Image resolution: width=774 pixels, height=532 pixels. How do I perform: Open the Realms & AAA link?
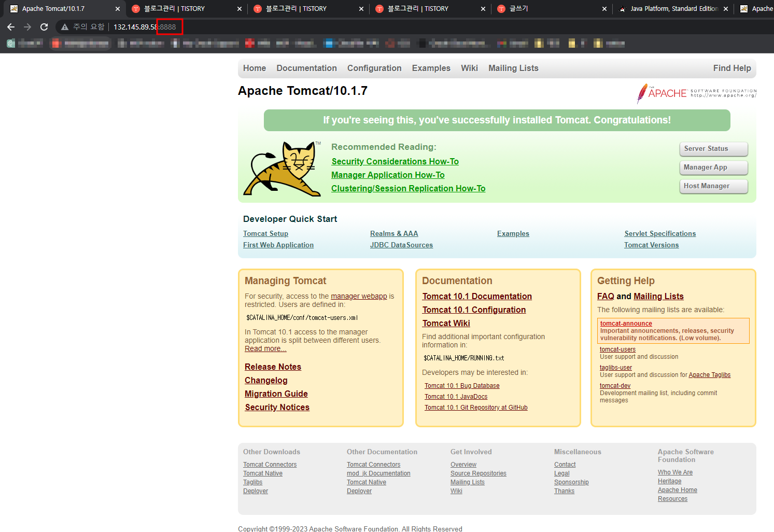(394, 234)
